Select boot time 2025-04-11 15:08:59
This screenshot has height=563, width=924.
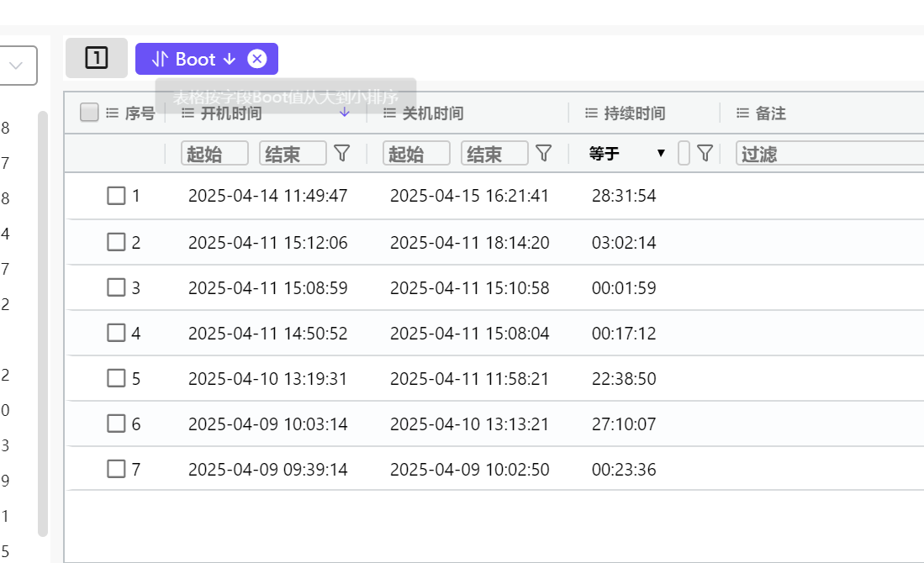[x=268, y=288]
